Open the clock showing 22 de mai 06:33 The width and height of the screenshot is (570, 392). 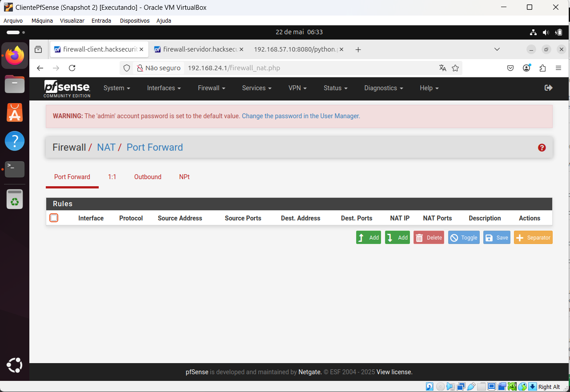pos(299,32)
